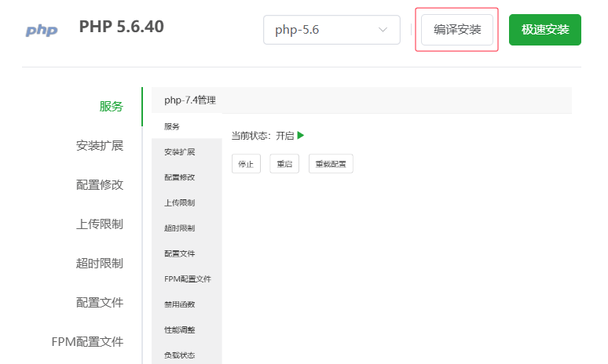Click the PHP logo icon
Viewport: 608px width, 364px height.
[x=42, y=31]
